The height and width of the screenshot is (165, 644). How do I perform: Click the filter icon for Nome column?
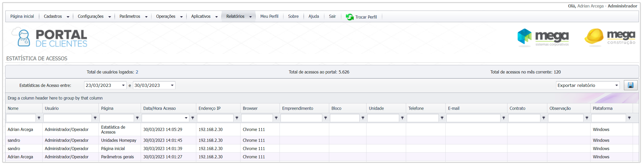pos(39,118)
